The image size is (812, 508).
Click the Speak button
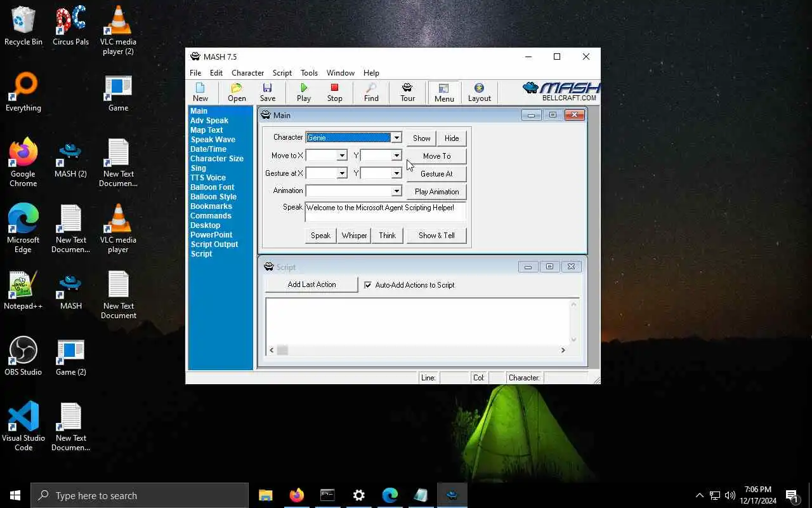pyautogui.click(x=320, y=236)
